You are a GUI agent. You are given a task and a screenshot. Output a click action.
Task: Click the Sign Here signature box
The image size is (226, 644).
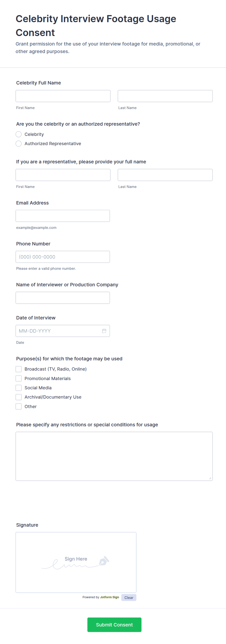76,562
